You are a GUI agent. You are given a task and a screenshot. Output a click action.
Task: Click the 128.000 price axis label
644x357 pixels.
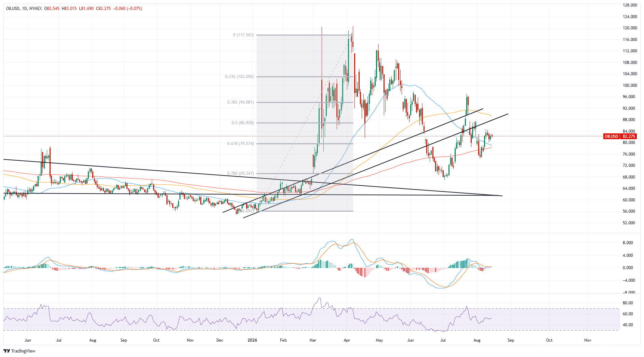[x=630, y=5]
